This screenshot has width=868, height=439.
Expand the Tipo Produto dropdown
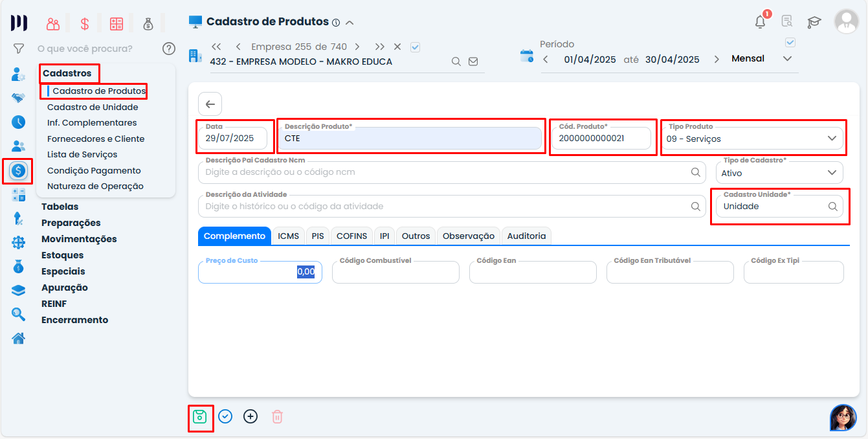[x=832, y=139]
